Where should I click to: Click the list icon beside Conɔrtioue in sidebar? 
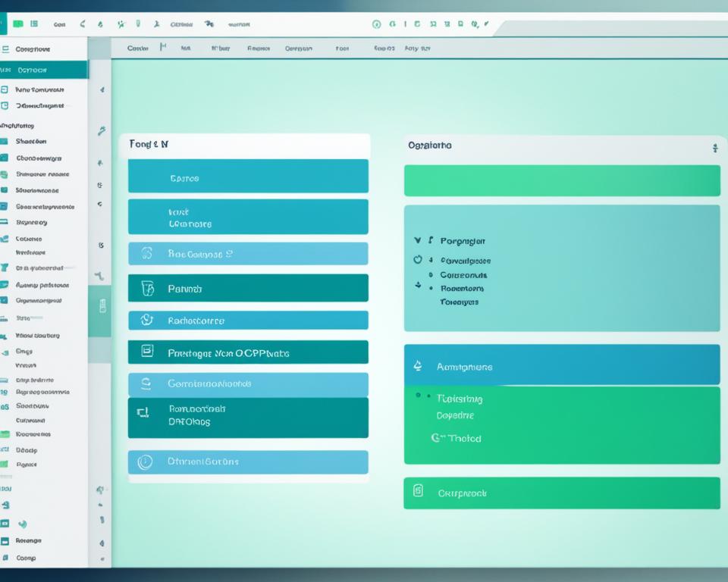(5, 48)
